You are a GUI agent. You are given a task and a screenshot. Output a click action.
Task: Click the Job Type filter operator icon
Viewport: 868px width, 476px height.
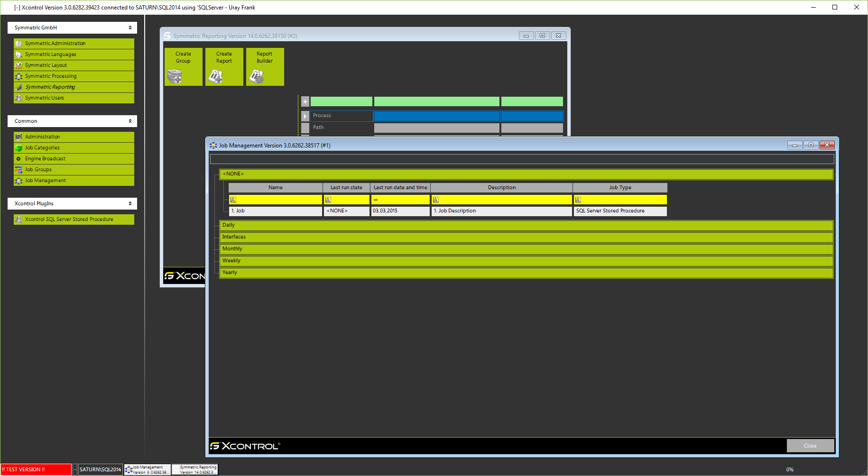tap(578, 200)
